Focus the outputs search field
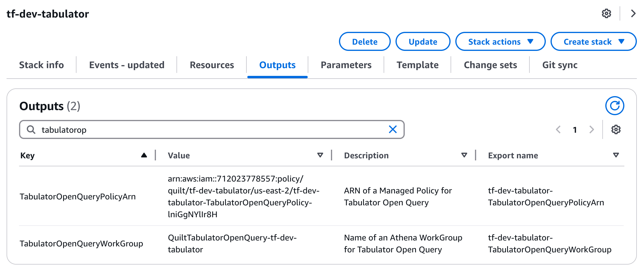This screenshot has width=644, height=272. (x=212, y=129)
